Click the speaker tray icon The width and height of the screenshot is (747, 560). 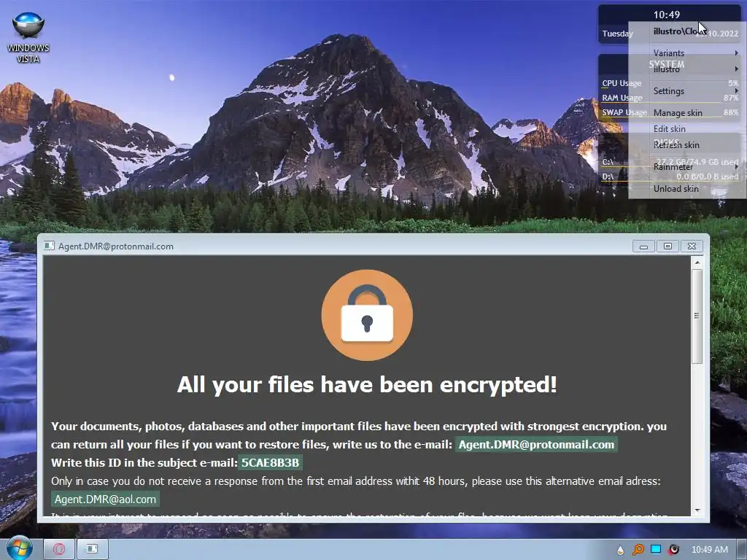click(673, 550)
